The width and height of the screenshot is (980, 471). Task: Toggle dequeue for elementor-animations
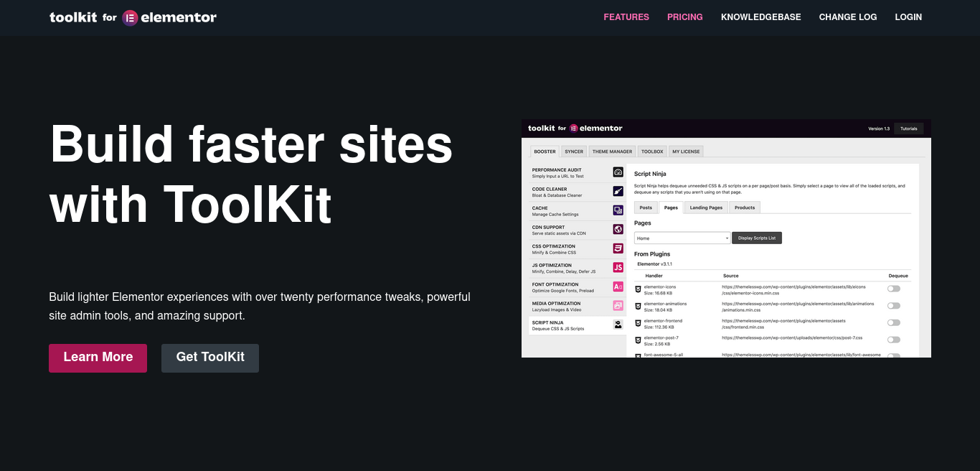pyautogui.click(x=893, y=306)
